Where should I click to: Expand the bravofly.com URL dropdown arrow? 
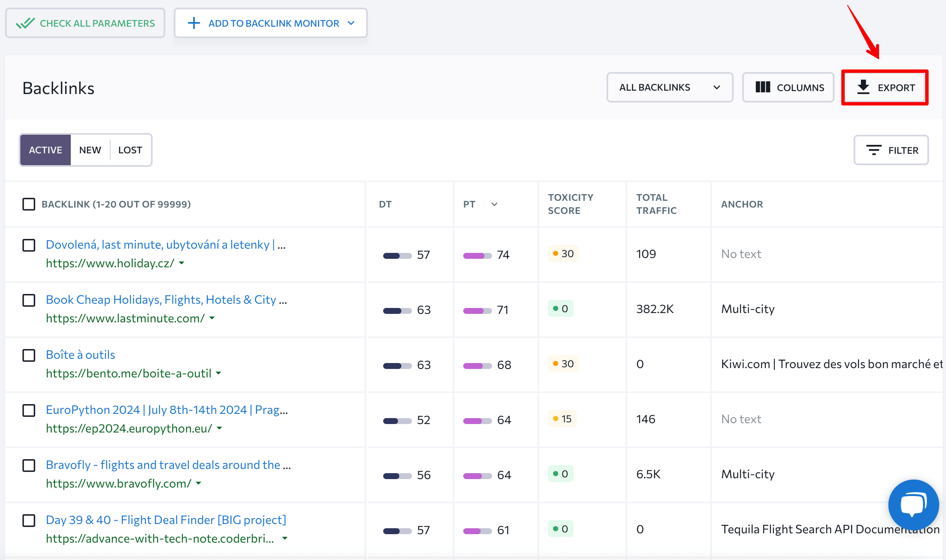(199, 483)
